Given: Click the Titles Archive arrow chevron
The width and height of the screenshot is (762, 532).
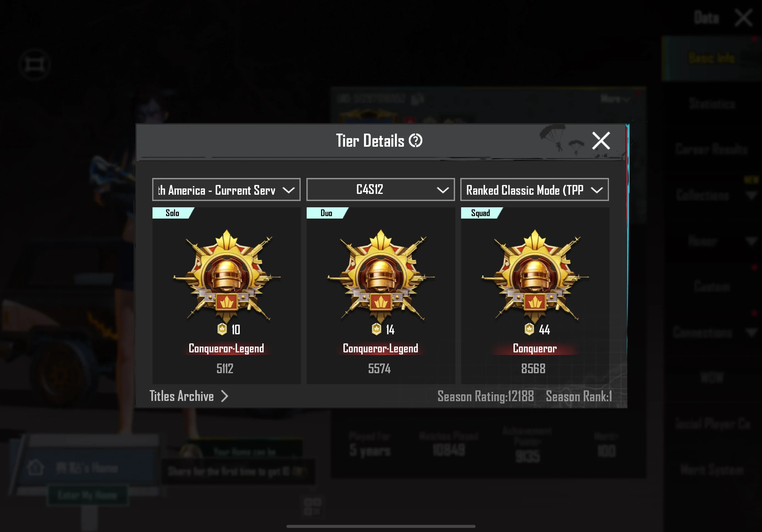Looking at the screenshot, I should [225, 396].
